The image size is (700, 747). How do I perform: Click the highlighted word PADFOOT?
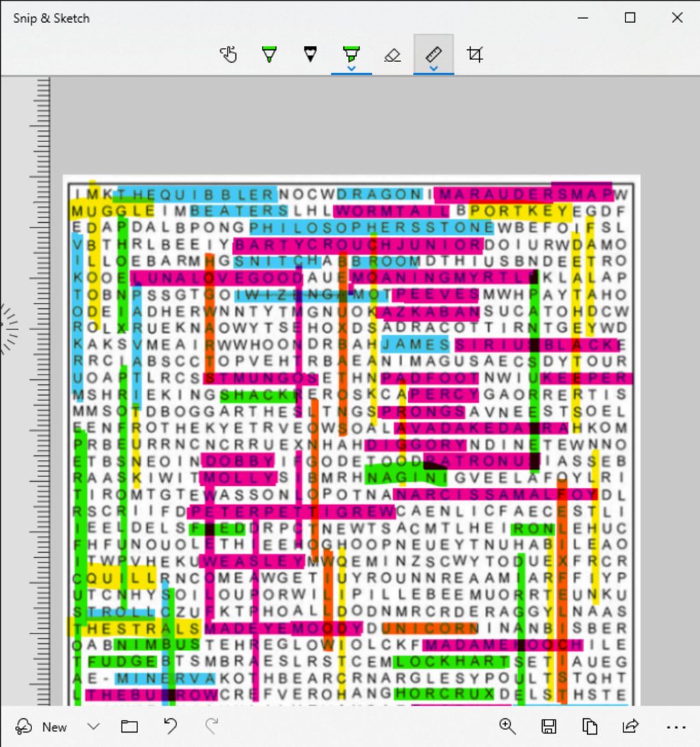429,378
